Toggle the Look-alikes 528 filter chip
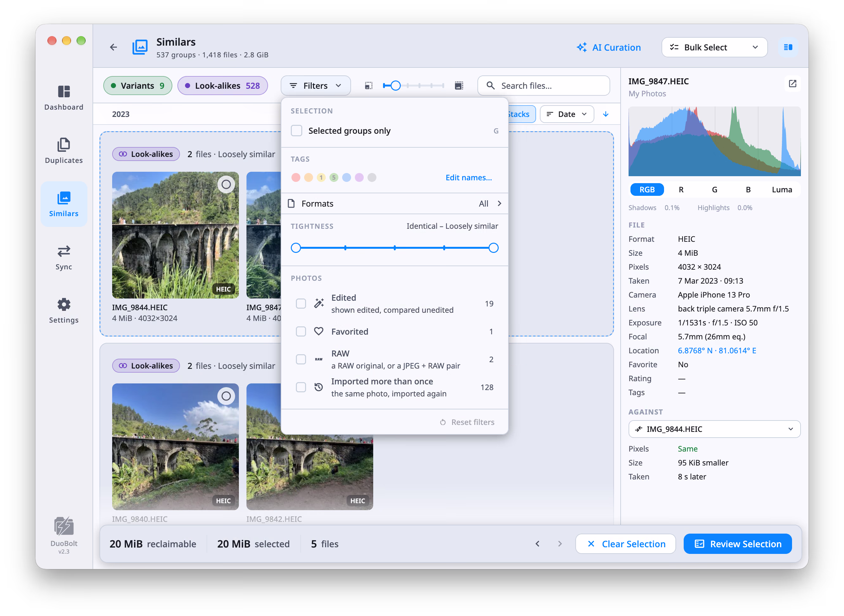 [222, 86]
